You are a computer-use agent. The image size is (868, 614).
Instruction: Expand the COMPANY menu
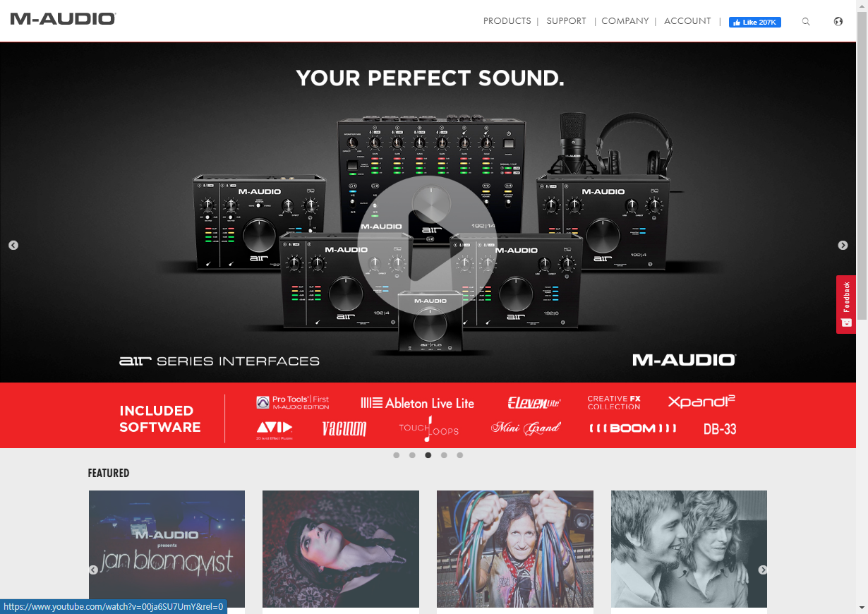pyautogui.click(x=625, y=21)
